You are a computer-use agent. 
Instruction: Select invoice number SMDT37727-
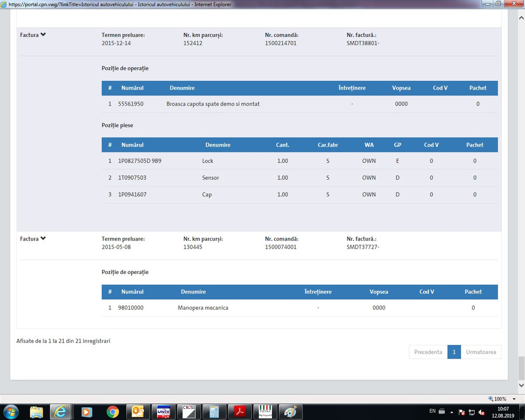(x=363, y=247)
